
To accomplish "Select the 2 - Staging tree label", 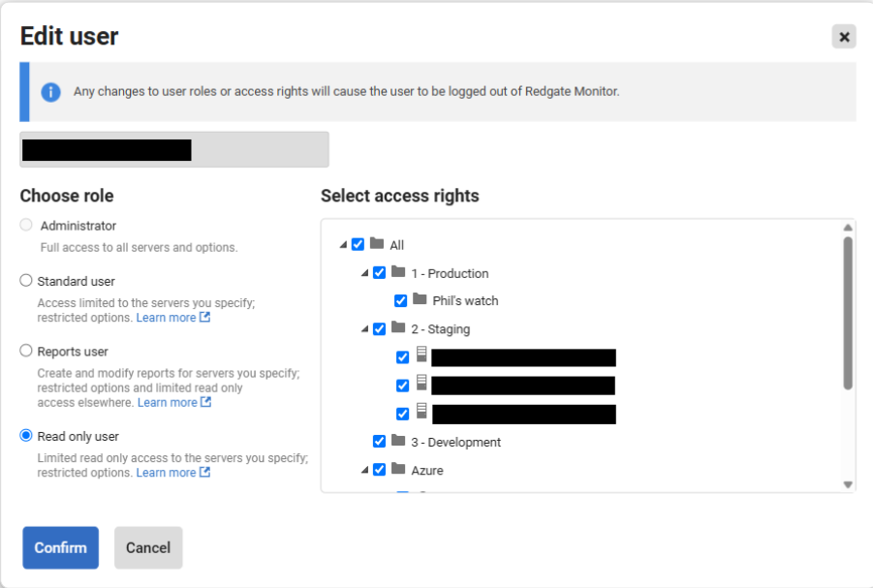I will pyautogui.click(x=440, y=329).
